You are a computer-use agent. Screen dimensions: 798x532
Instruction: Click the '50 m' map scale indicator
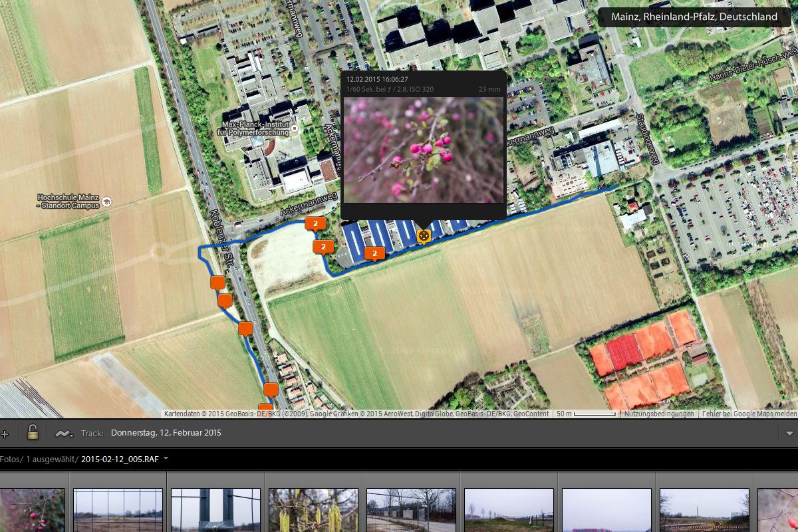click(585, 414)
